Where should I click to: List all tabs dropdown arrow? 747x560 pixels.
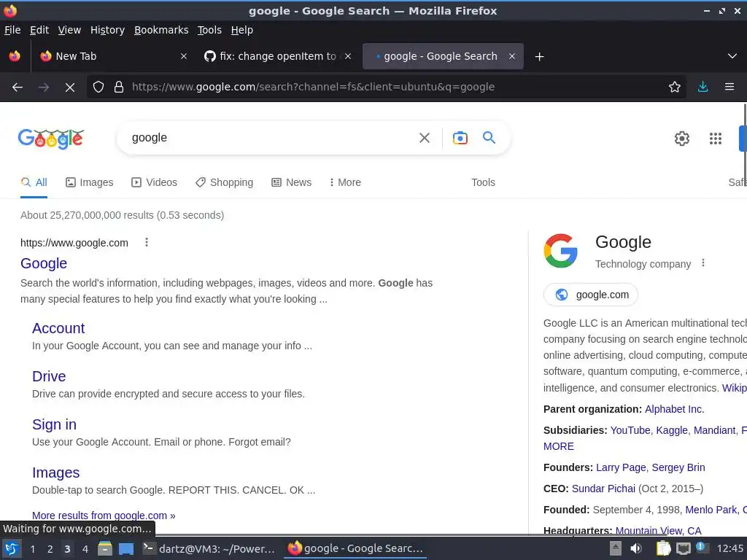tap(732, 56)
